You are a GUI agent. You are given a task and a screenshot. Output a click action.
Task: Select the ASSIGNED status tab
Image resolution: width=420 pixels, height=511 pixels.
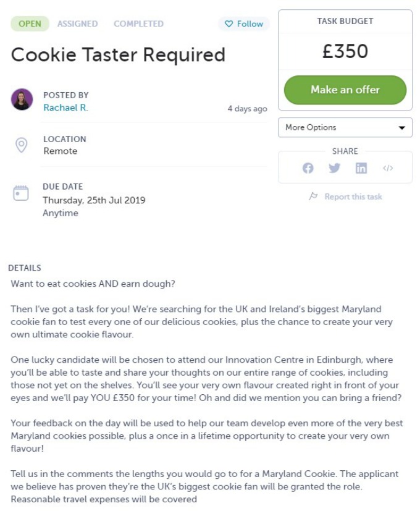[x=78, y=24]
